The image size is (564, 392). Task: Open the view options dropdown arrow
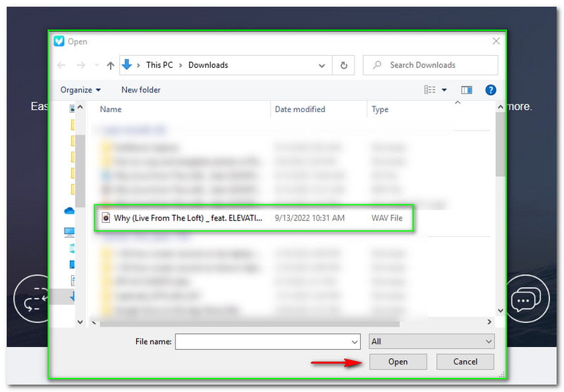pos(444,90)
